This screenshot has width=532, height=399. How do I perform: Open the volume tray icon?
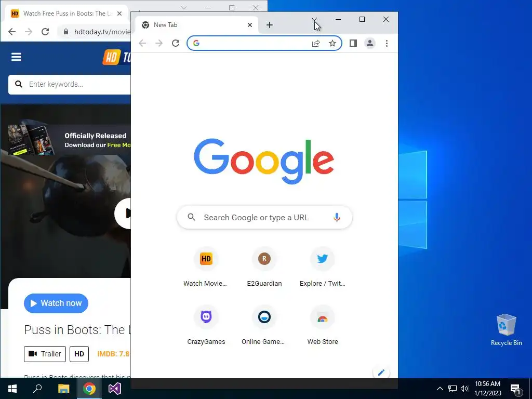tap(464, 389)
